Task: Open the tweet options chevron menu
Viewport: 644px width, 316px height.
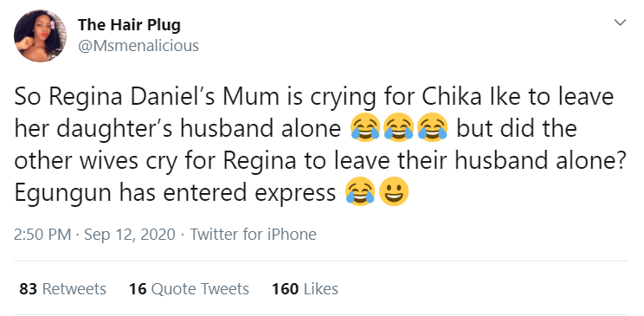Action: [620, 23]
